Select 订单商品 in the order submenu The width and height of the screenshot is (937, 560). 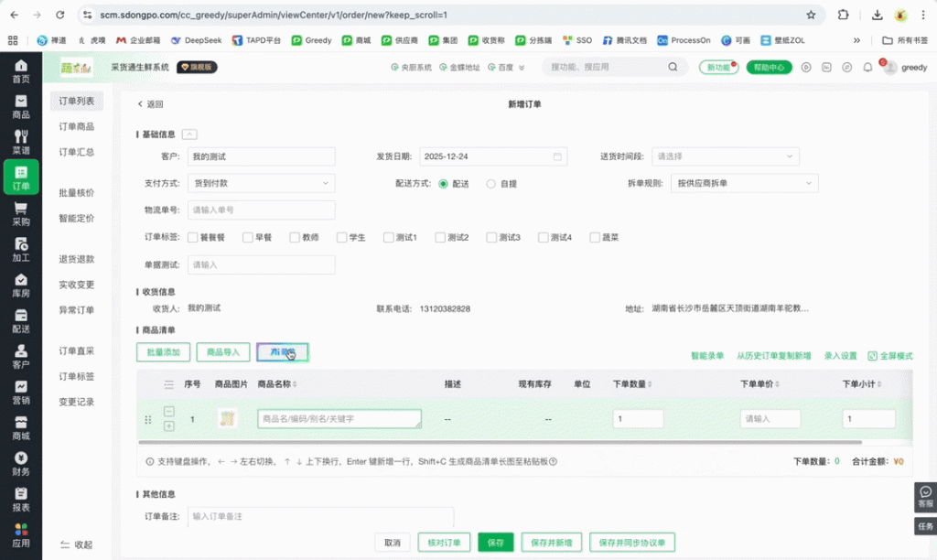click(x=77, y=127)
